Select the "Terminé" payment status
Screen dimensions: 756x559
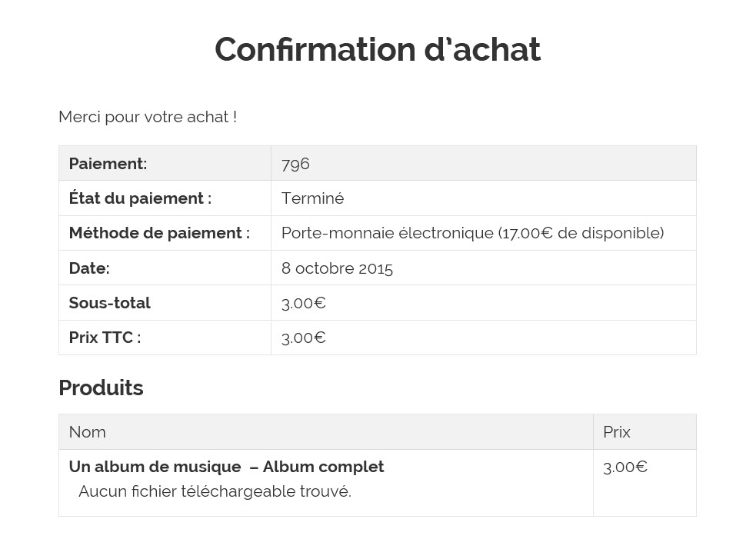[312, 198]
